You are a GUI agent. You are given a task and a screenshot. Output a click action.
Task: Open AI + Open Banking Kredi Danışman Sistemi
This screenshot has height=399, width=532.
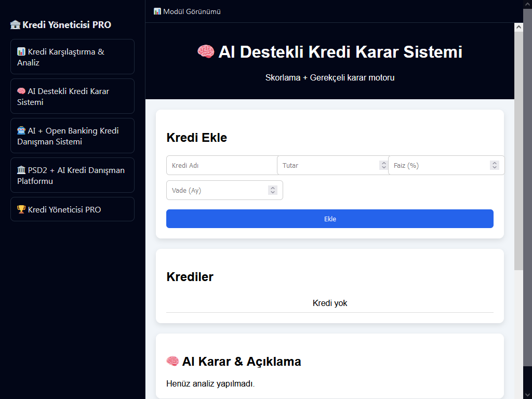coord(72,136)
